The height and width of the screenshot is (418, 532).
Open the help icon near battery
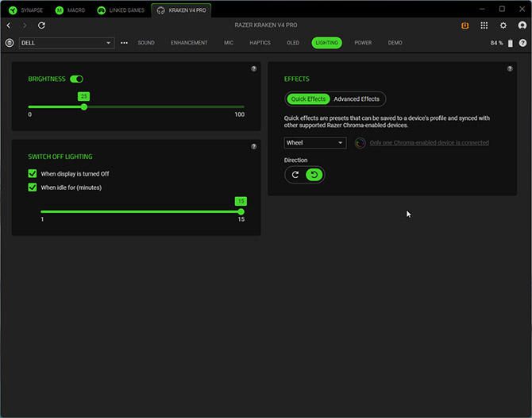tap(522, 43)
